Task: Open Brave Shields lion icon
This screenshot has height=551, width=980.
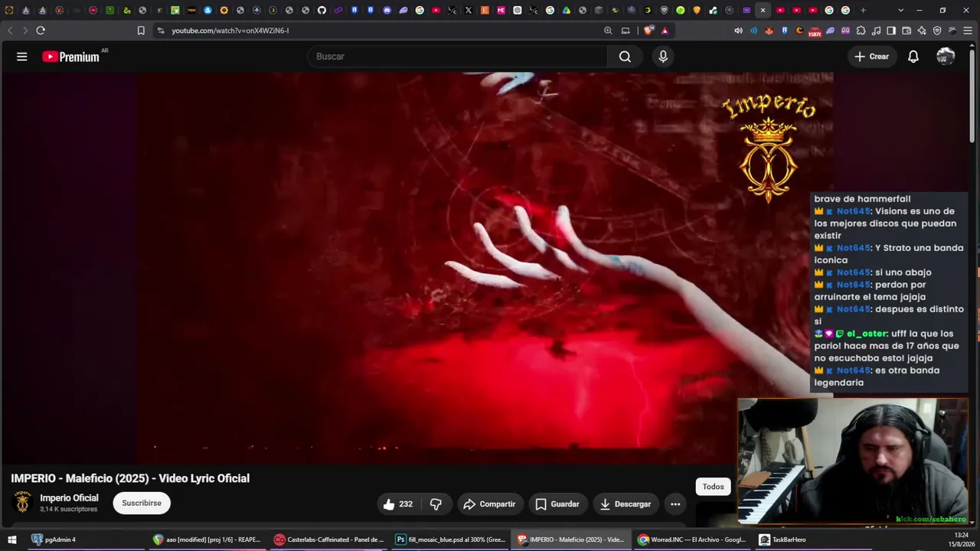Action: point(648,31)
